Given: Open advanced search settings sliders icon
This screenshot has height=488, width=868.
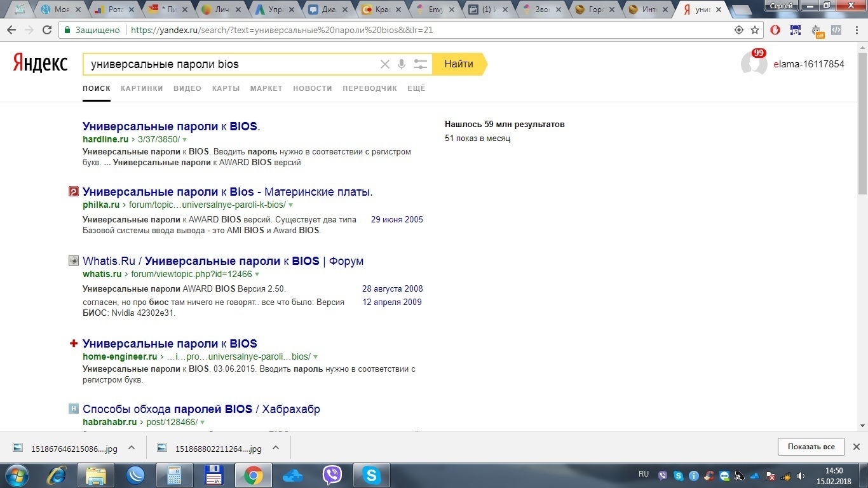Looking at the screenshot, I should coord(421,64).
